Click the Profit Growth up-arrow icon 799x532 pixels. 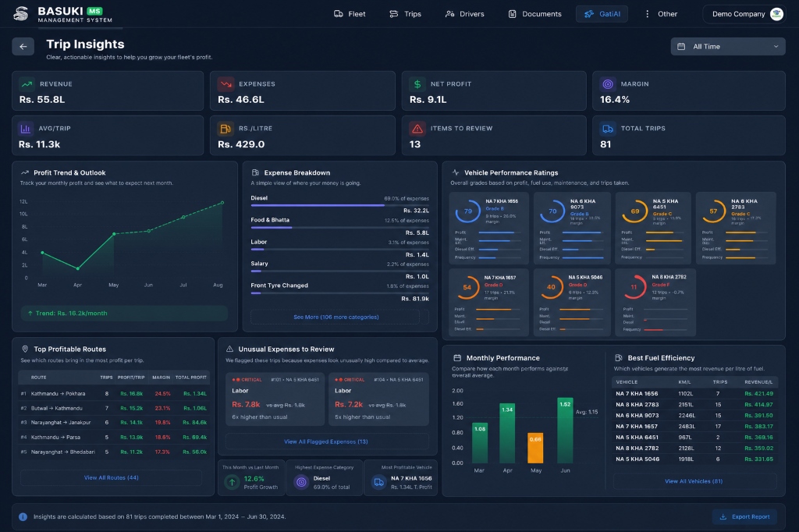tap(233, 481)
